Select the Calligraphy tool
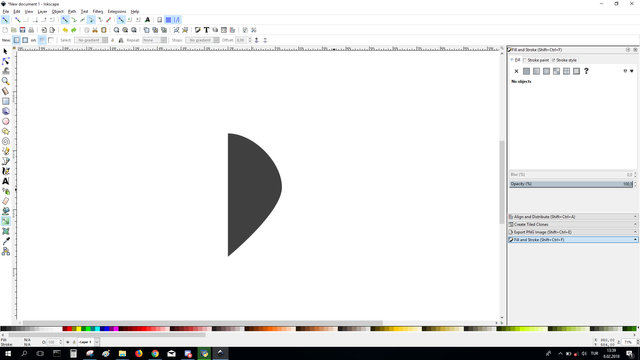 pos(5,171)
